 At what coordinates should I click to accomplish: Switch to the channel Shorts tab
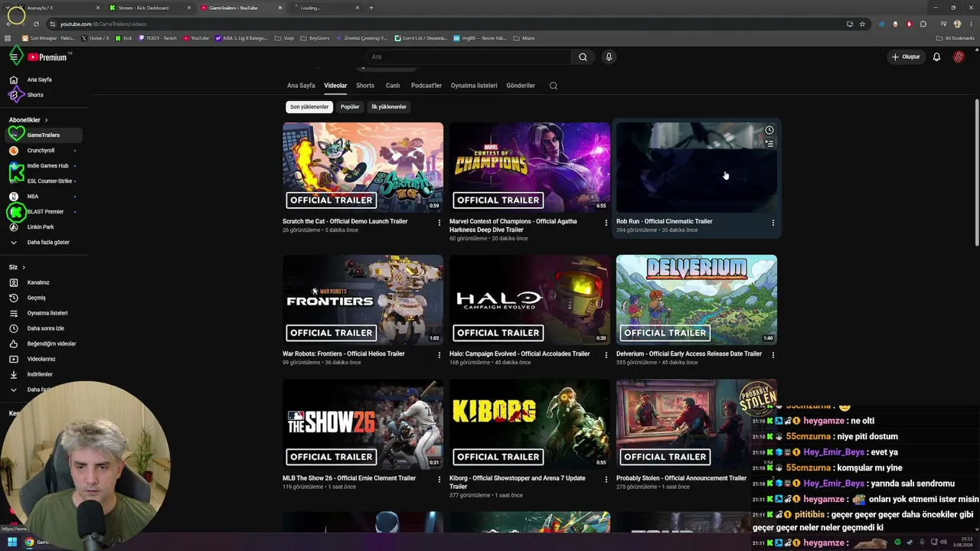click(365, 86)
